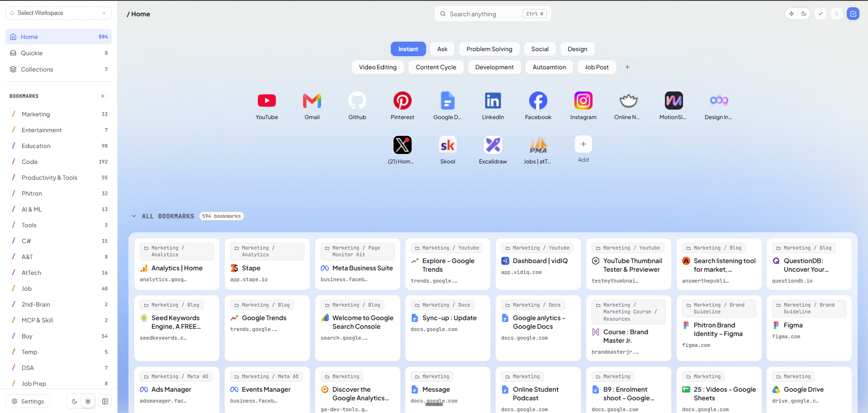Open the grid dots icon in the top bar
This screenshot has height=413, width=868.
(x=837, y=14)
